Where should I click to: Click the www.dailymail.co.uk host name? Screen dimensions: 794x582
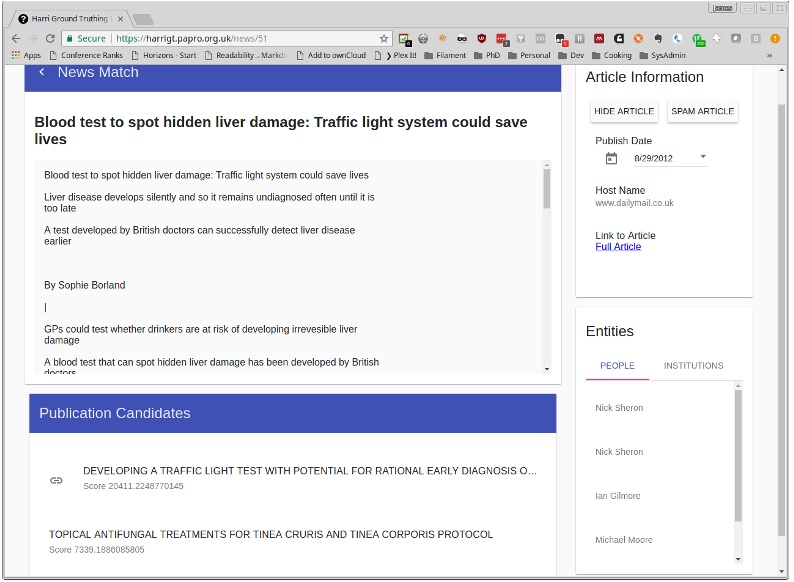(634, 203)
